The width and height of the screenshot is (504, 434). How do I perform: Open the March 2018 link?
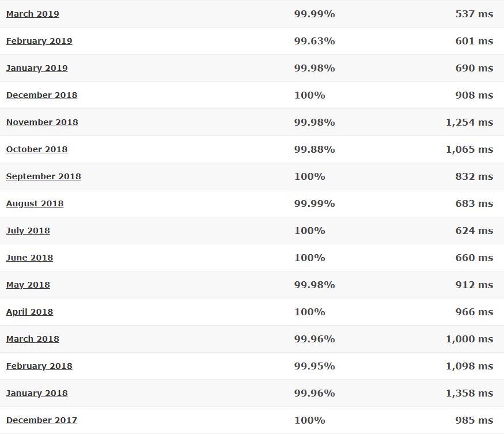click(x=32, y=339)
